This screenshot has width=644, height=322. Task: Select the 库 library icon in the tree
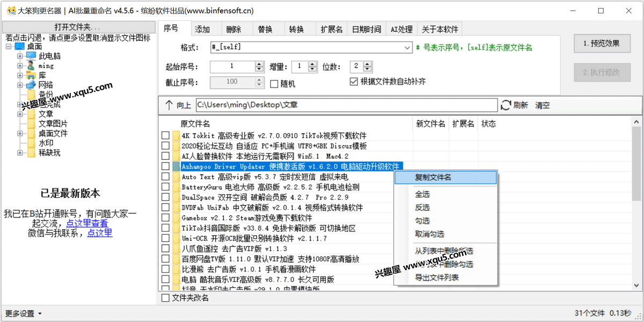[31, 75]
